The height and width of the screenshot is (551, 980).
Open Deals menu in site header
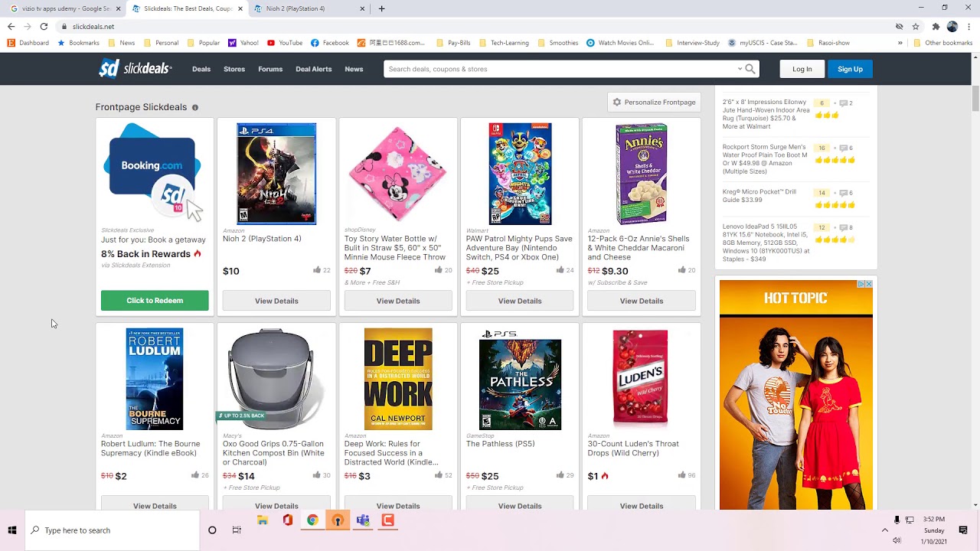click(201, 69)
